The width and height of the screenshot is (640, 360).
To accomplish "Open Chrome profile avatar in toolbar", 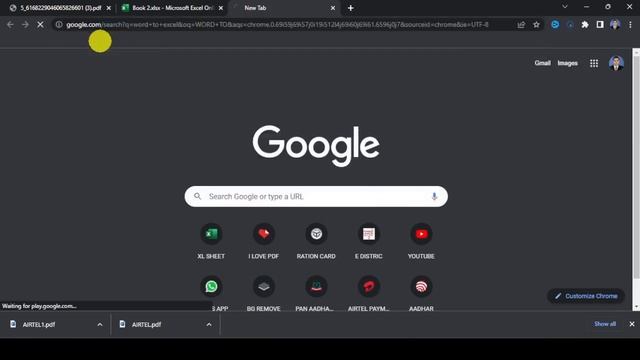I will tap(615, 24).
